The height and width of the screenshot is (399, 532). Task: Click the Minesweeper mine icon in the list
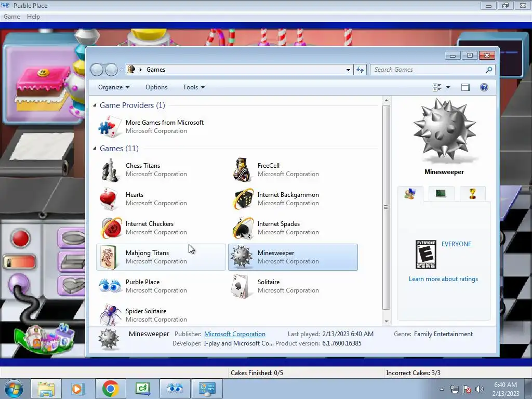coord(242,257)
